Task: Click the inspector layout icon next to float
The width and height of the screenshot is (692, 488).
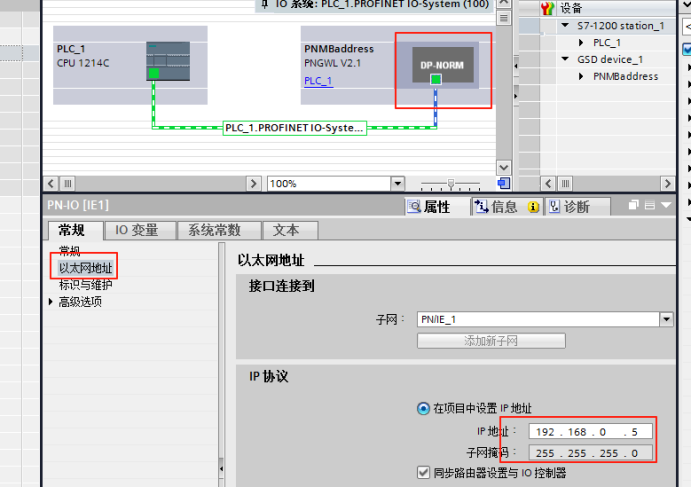Action: tap(650, 205)
